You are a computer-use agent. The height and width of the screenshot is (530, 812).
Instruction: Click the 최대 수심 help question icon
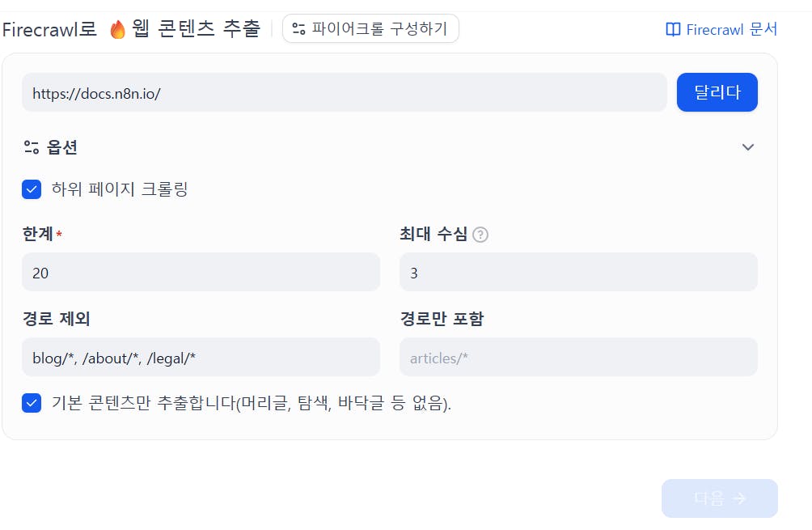point(480,235)
